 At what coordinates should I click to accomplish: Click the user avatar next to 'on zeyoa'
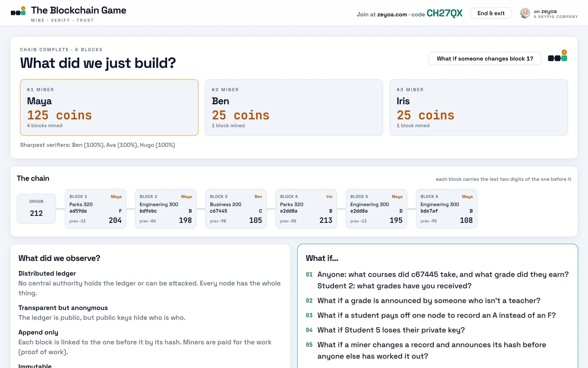(525, 13)
